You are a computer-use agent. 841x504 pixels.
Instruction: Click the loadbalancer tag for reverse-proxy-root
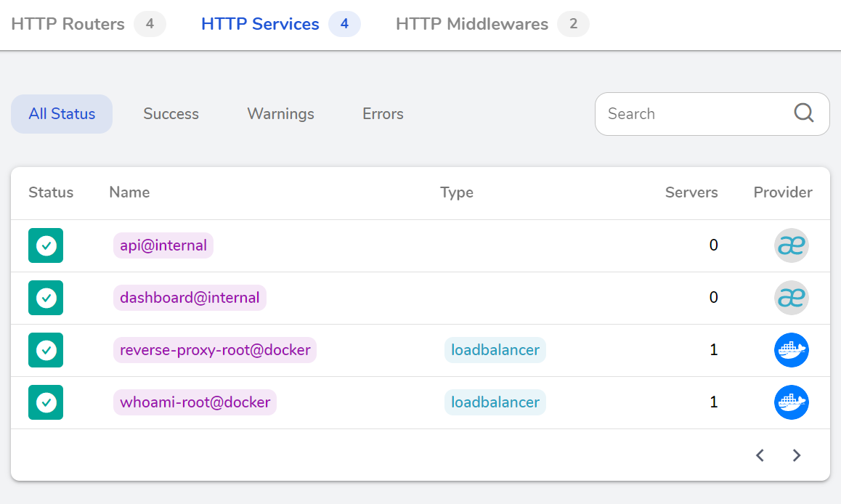495,350
